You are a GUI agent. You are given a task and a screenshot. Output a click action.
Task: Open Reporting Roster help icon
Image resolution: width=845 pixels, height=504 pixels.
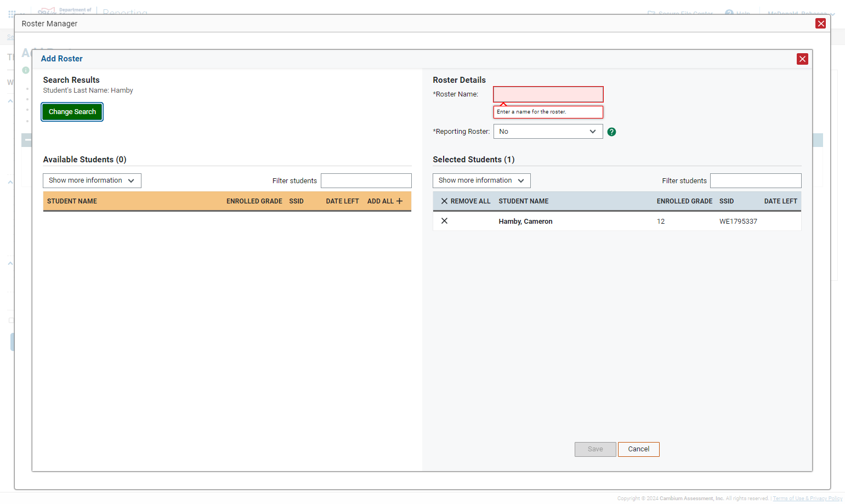[611, 132]
